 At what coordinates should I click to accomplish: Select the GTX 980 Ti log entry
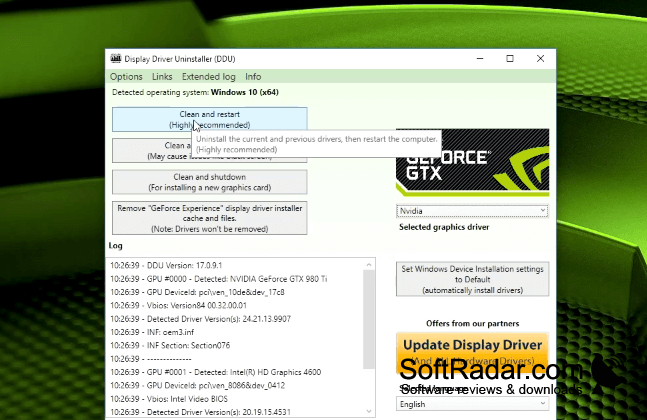pyautogui.click(x=219, y=279)
